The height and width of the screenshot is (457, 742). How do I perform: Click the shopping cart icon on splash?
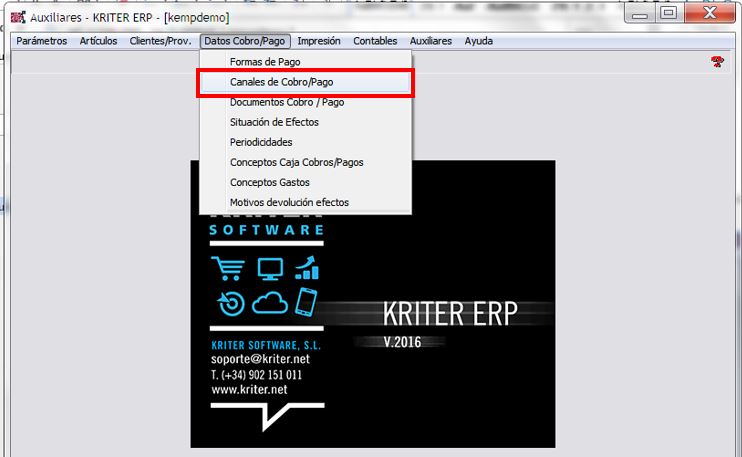coord(229,268)
